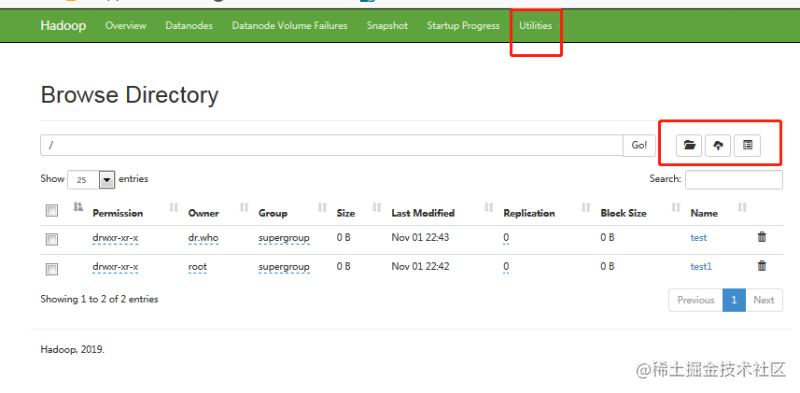800x393 pixels.
Task: Sort by Replication column arrows
Action: (586, 207)
